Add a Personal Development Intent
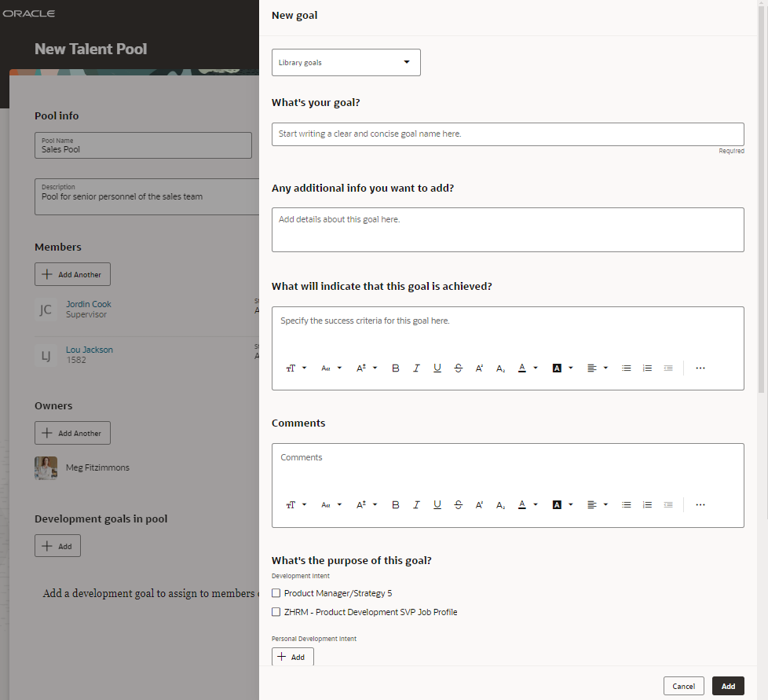 point(293,657)
